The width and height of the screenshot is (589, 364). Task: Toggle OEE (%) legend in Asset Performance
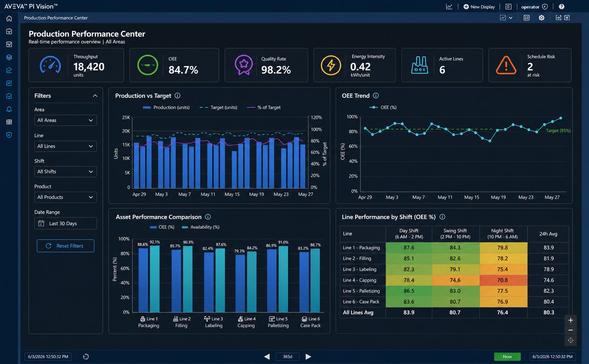pos(162,227)
